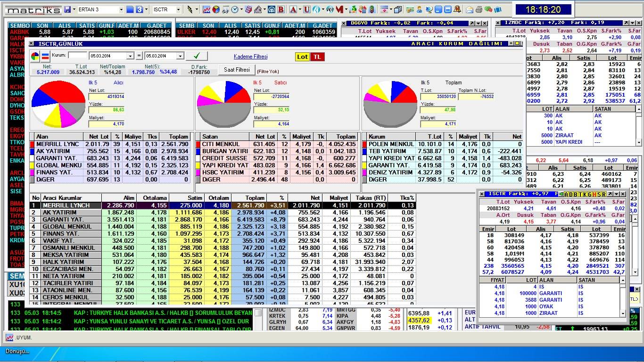Click the red bold B toolbar icon

pos(281,9)
